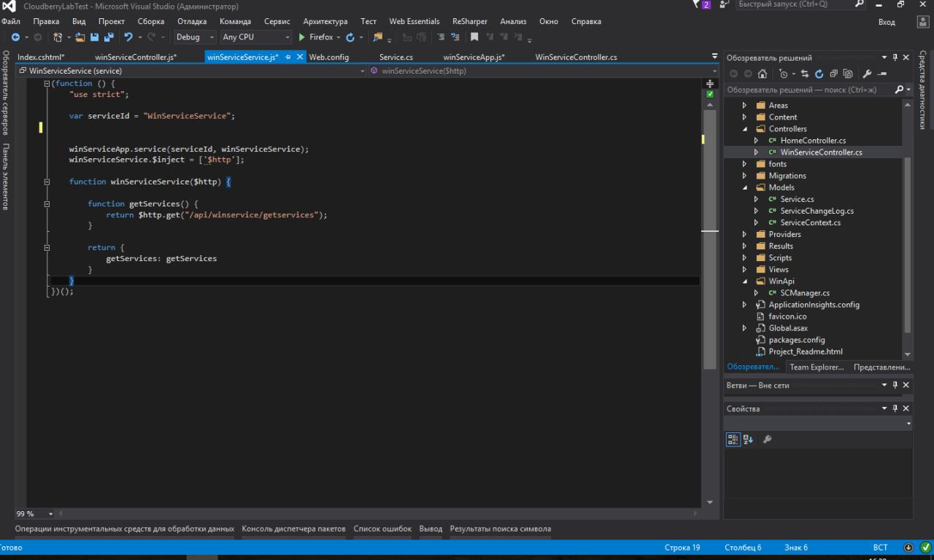Click the bookmark icon in the toolbar

474,37
